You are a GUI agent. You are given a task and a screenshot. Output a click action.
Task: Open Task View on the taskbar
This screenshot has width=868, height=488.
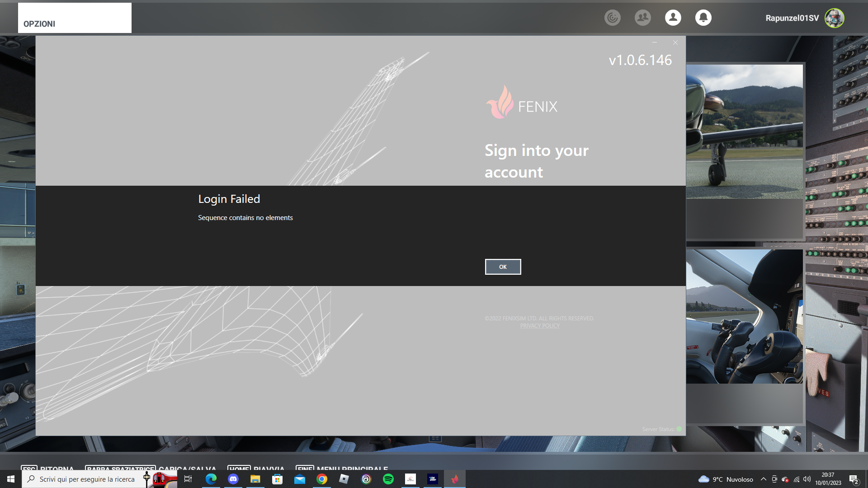[188, 479]
